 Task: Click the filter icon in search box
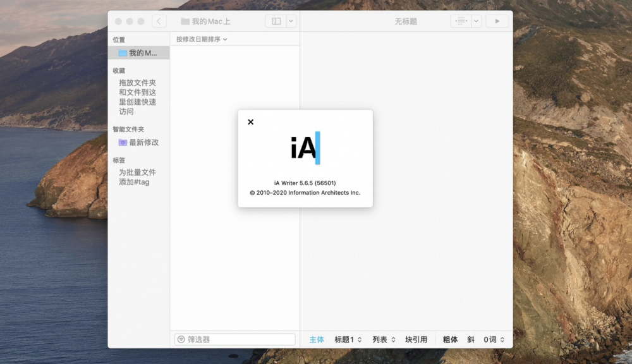pyautogui.click(x=181, y=339)
